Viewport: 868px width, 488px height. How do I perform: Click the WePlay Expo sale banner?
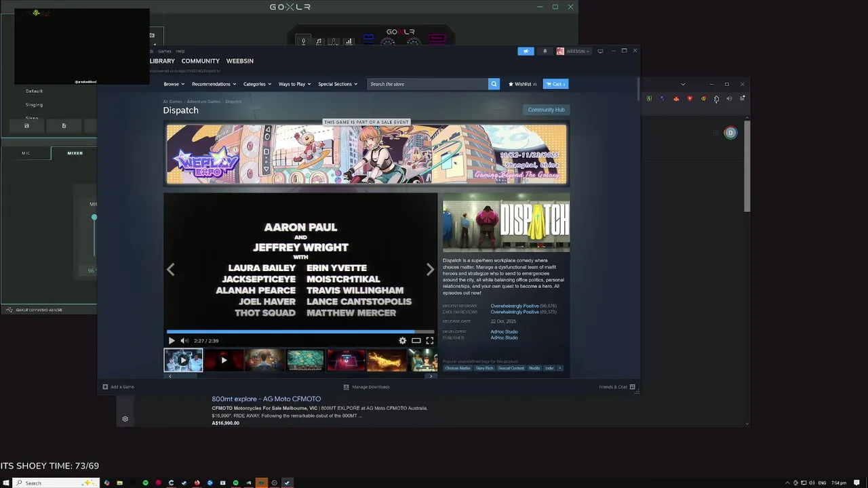point(367,154)
